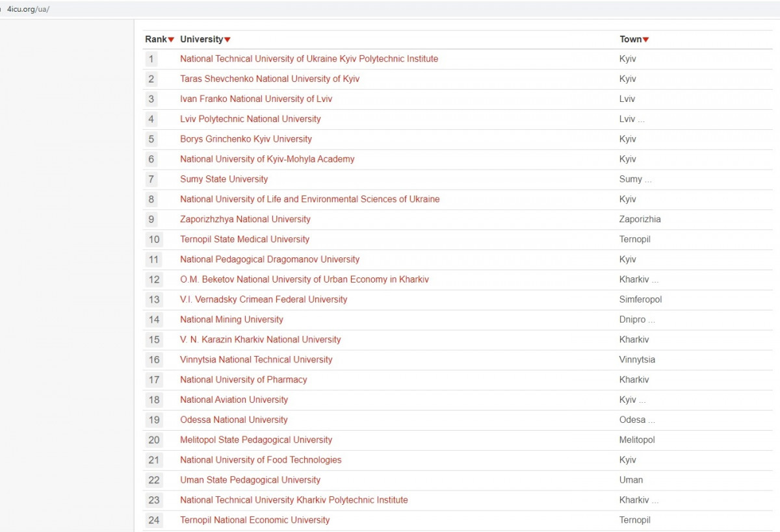Select Lviv Polytechnic National University link
This screenshot has height=532, width=780.
tap(250, 120)
